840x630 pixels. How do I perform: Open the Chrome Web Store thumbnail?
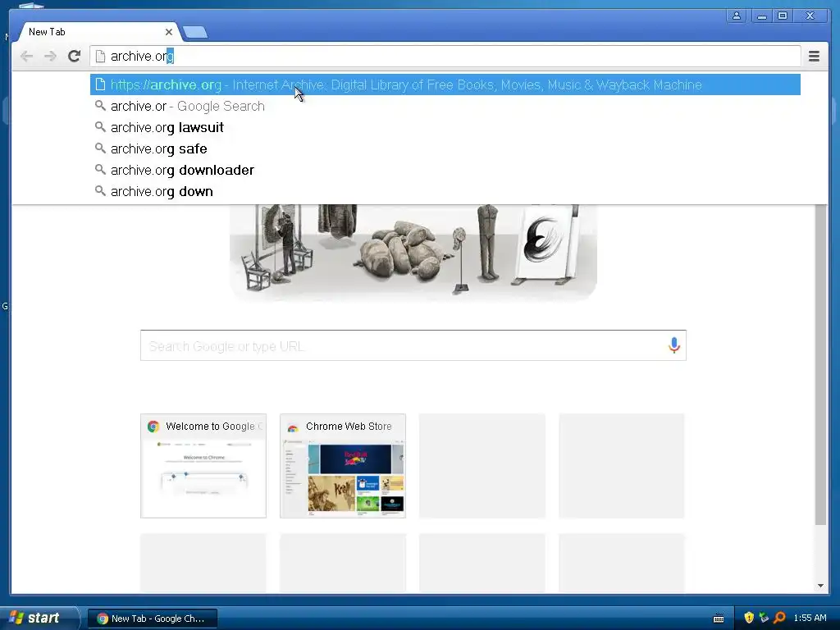(x=343, y=466)
